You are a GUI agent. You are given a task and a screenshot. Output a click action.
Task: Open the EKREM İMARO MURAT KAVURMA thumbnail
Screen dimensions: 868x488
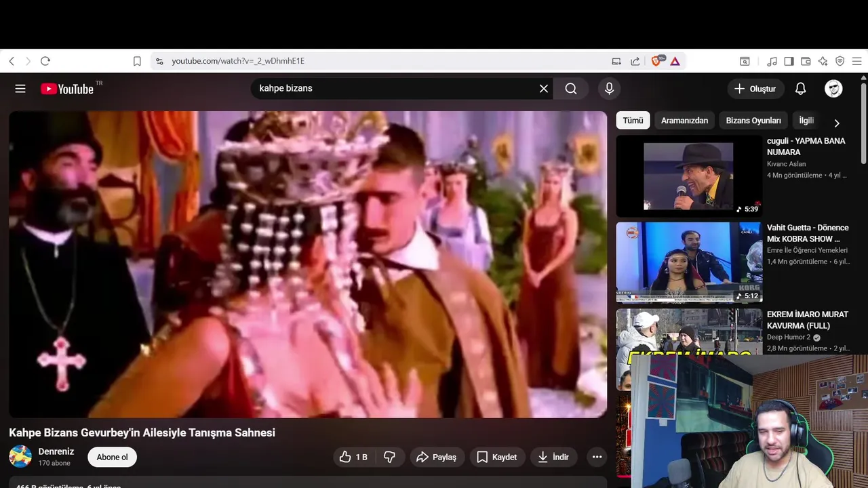[x=689, y=332]
